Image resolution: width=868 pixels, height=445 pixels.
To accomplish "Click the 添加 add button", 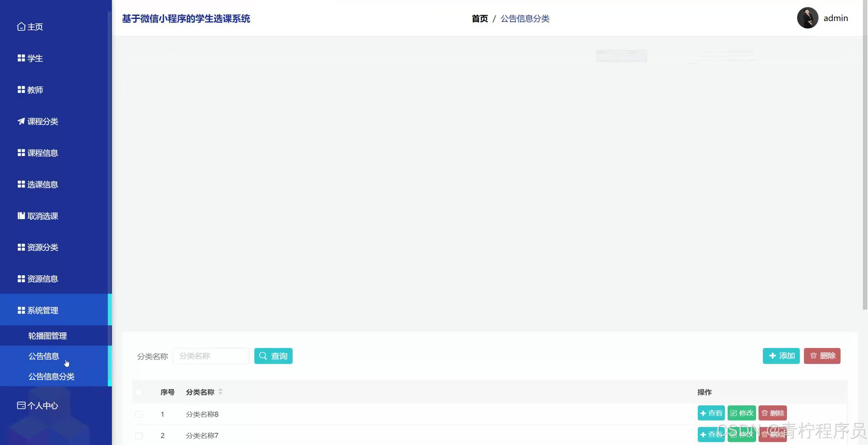I will tap(781, 356).
